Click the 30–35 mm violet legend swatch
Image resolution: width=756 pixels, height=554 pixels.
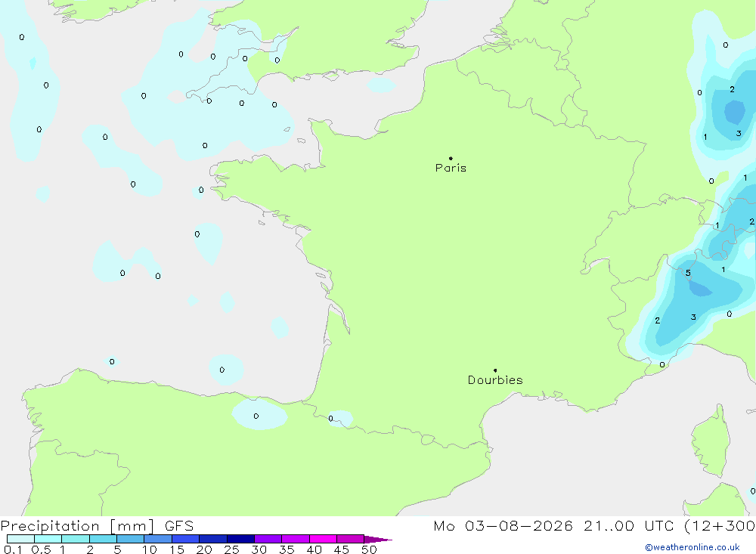point(268,539)
